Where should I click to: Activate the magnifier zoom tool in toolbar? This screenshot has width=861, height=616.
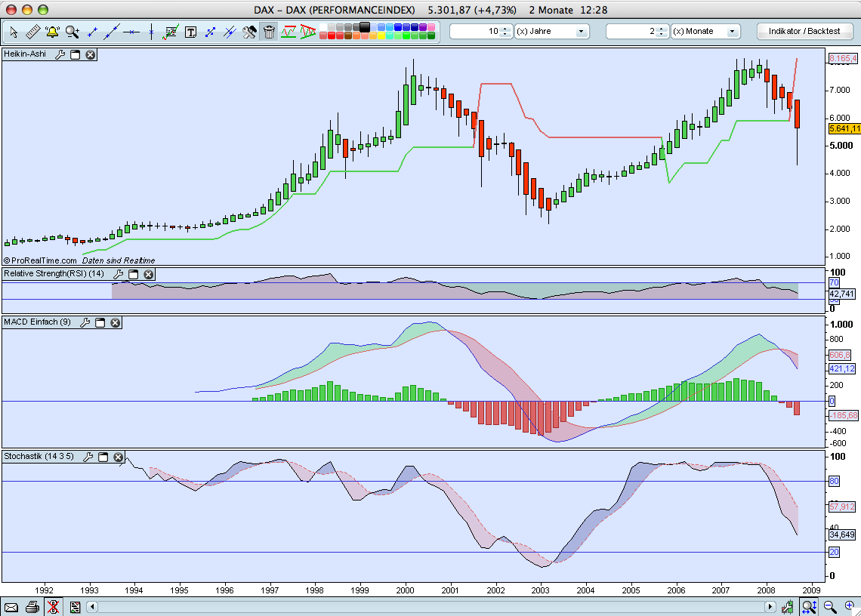pos(72,32)
